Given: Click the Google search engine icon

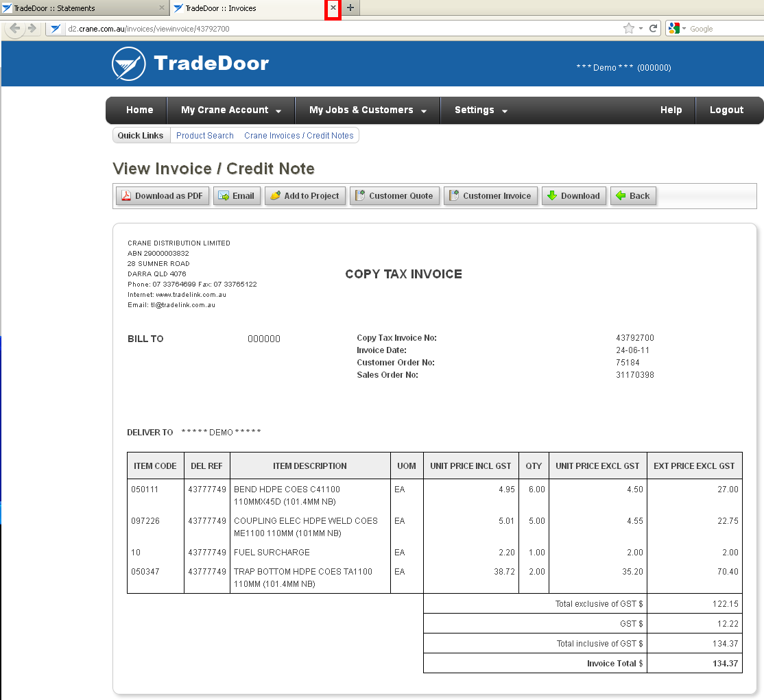Looking at the screenshot, I should pyautogui.click(x=674, y=28).
